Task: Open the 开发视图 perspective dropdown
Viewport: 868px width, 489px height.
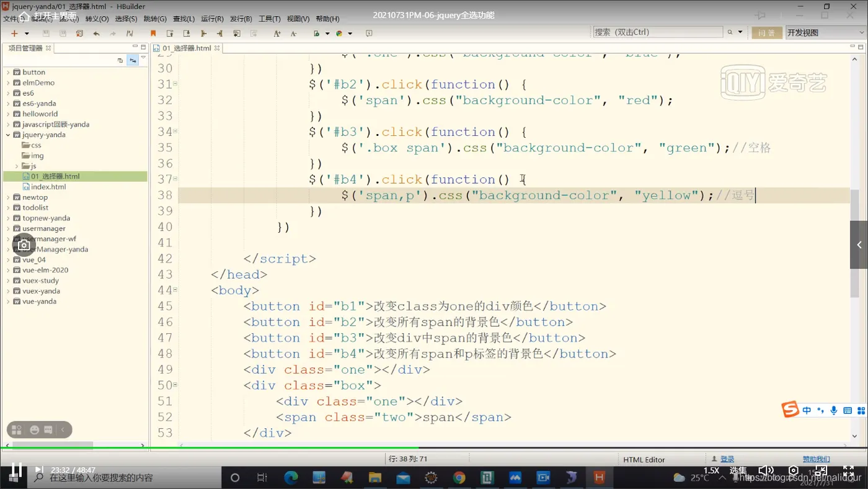Action: (825, 32)
